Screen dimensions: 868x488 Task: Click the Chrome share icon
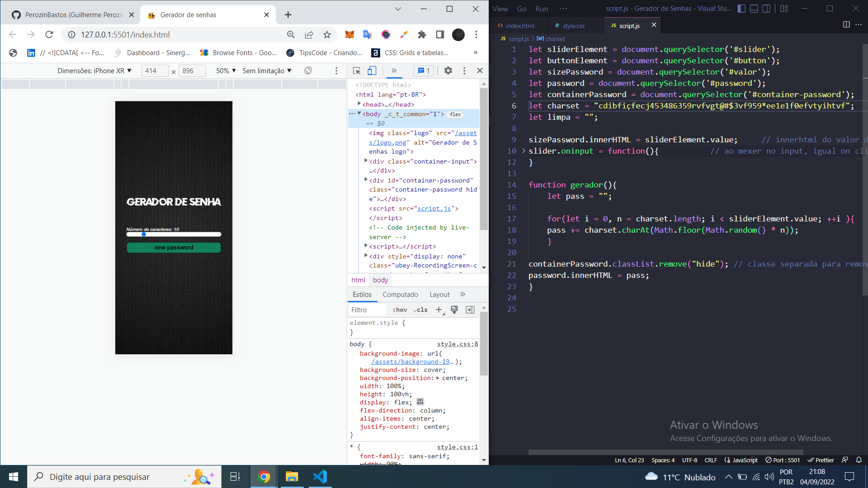[x=309, y=34]
